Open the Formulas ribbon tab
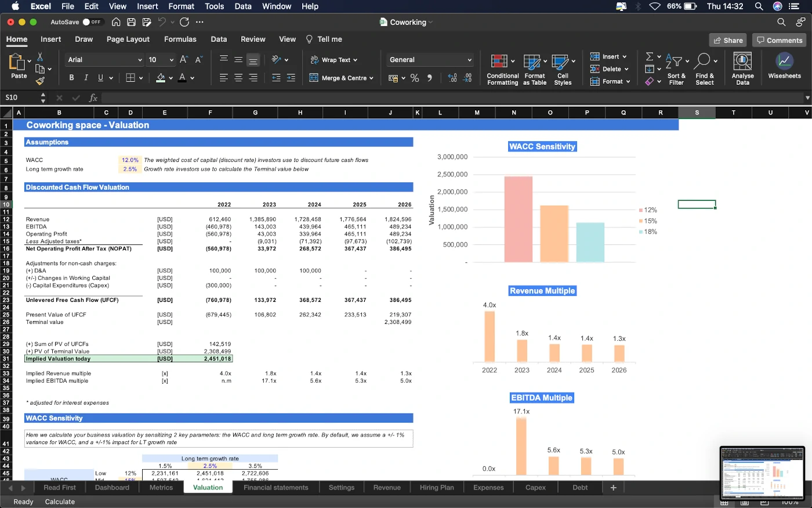812x508 pixels. click(180, 39)
